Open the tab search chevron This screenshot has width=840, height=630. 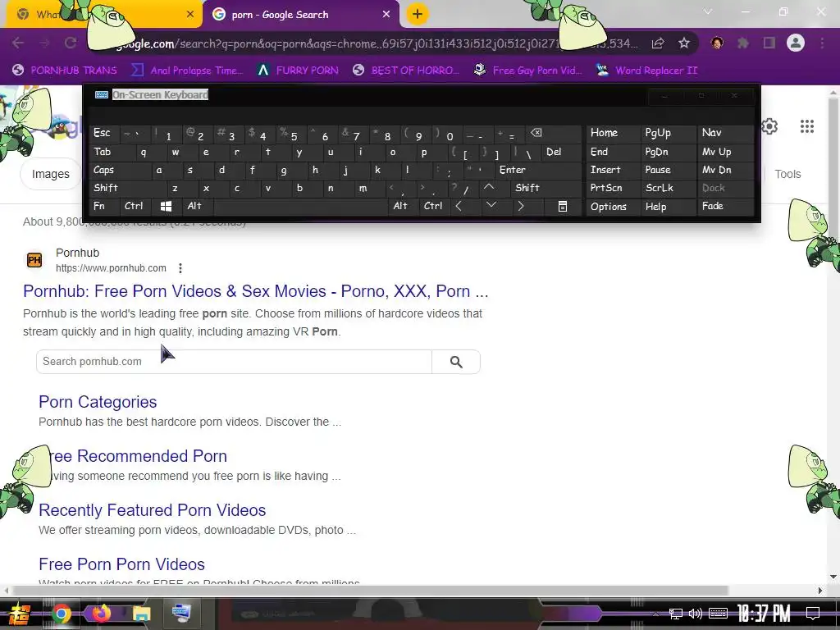[708, 11]
